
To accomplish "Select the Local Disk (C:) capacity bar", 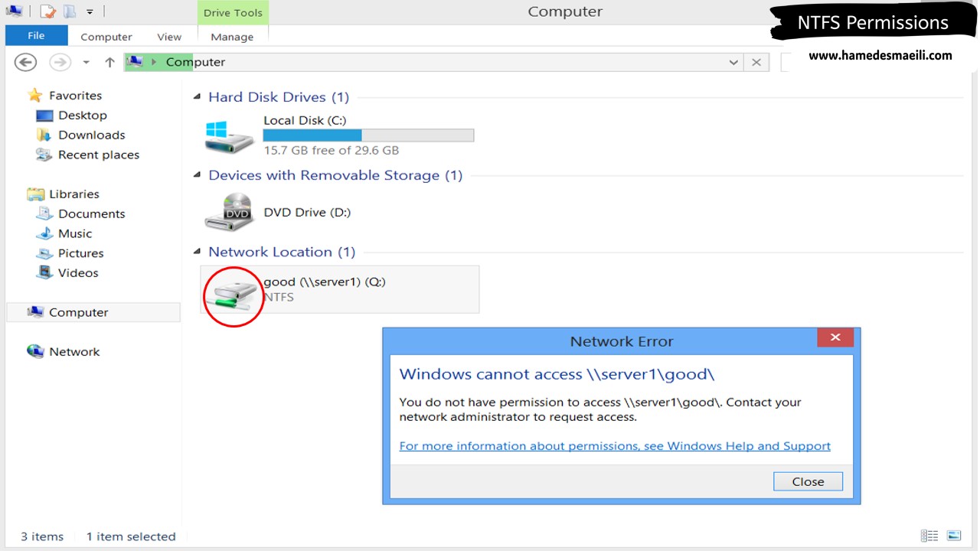I will click(368, 135).
